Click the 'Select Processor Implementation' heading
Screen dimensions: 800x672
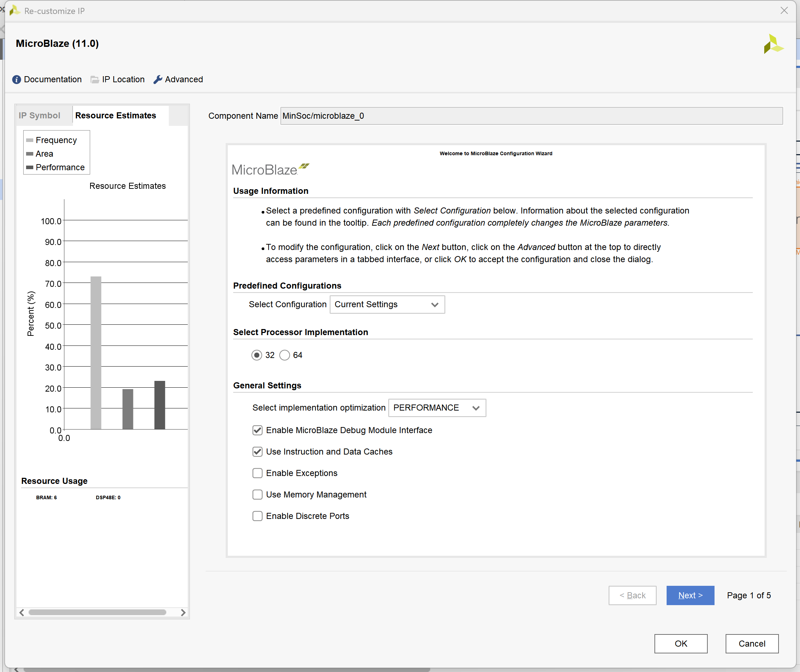coord(300,332)
